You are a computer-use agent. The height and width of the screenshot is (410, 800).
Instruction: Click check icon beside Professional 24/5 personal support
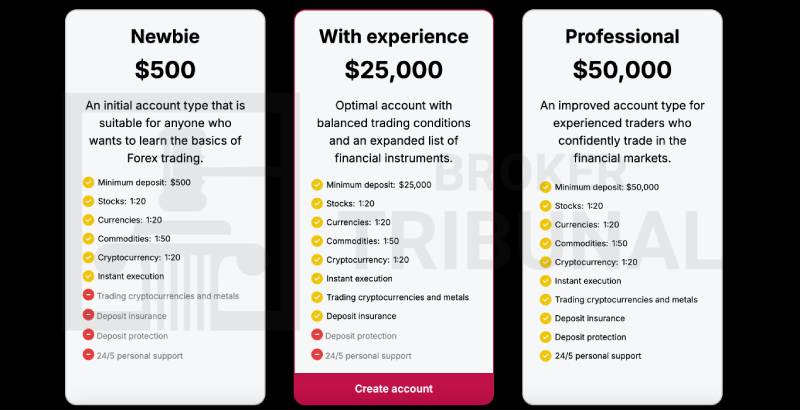point(545,356)
